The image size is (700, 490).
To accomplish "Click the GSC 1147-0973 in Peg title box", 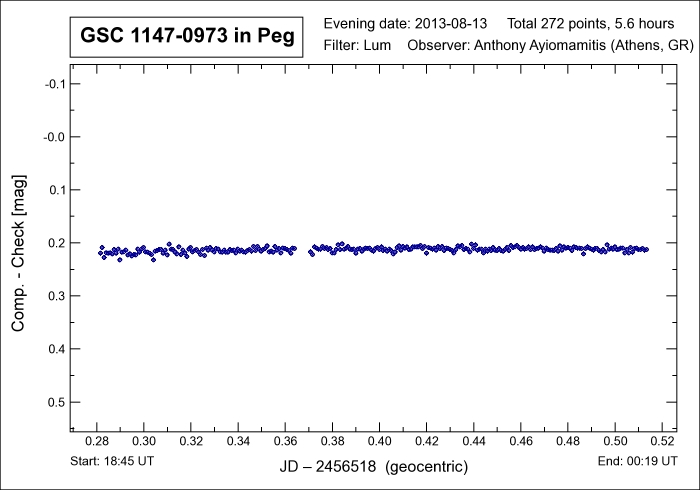I will click(x=182, y=38).
